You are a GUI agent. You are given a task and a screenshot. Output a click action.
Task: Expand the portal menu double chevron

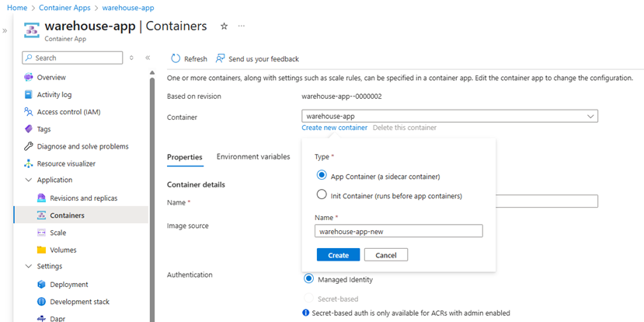click(x=5, y=31)
